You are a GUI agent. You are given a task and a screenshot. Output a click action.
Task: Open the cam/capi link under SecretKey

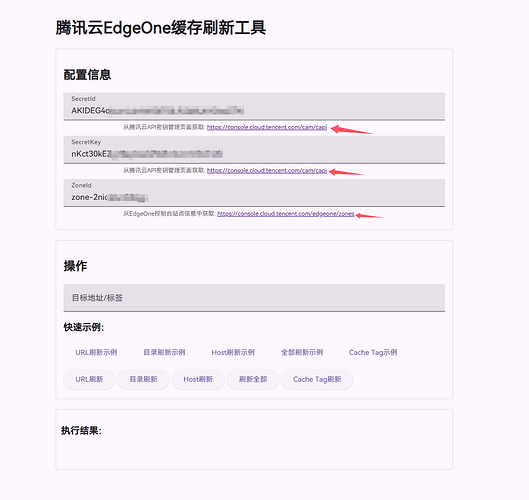point(267,170)
